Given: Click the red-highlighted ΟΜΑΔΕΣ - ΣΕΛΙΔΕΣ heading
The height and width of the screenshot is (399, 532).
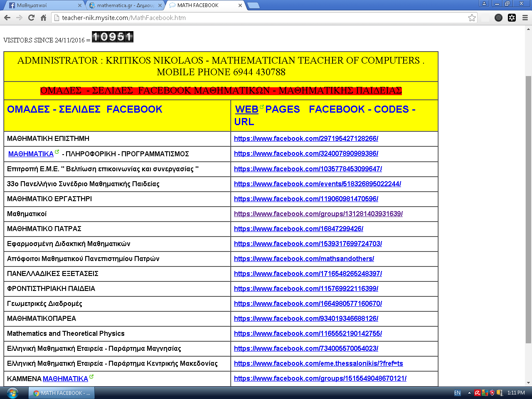Looking at the screenshot, I should 221,91.
